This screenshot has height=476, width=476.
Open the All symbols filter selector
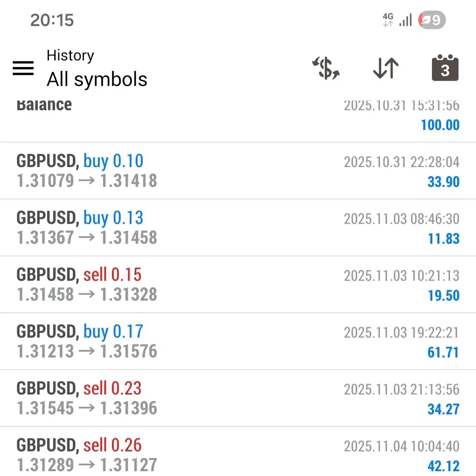(x=97, y=79)
